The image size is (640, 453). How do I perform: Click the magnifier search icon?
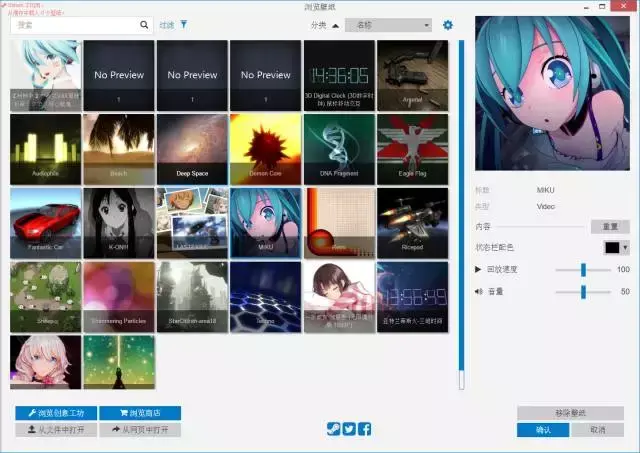pyautogui.click(x=144, y=25)
